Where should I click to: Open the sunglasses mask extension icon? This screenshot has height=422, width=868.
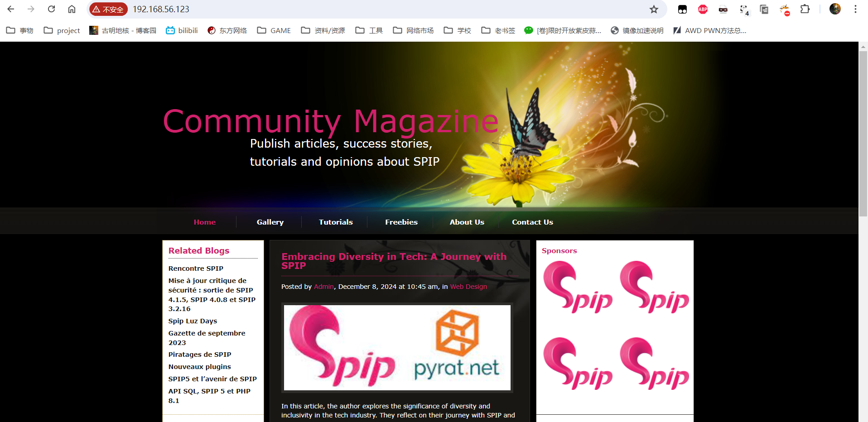coord(723,9)
